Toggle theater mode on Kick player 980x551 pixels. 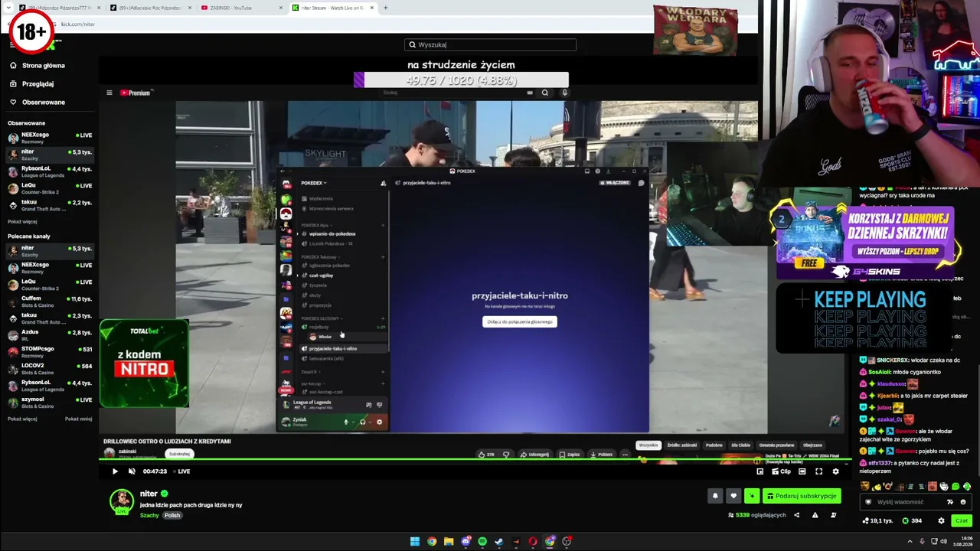802,471
